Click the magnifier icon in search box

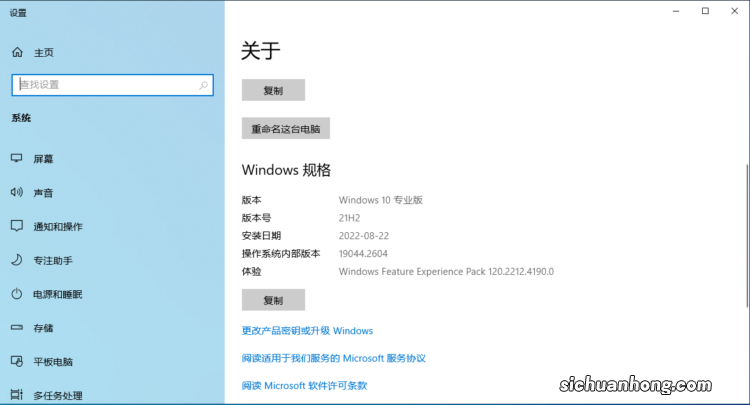(x=203, y=85)
